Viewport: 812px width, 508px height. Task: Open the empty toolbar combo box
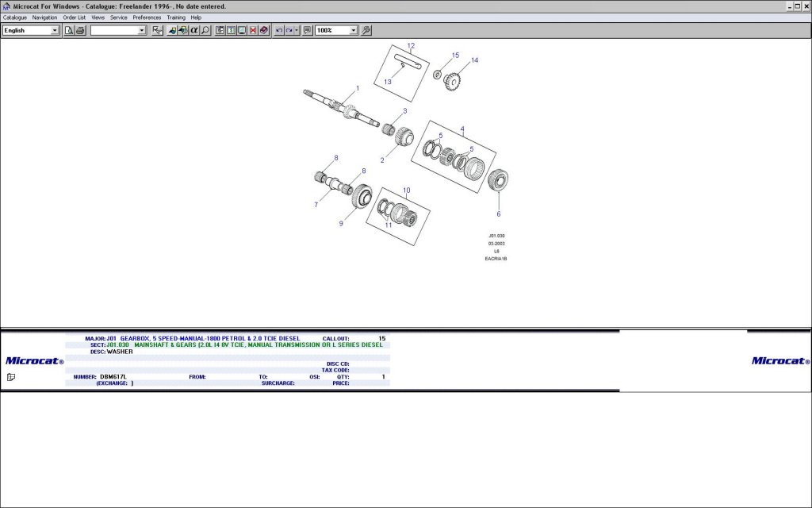click(x=142, y=31)
